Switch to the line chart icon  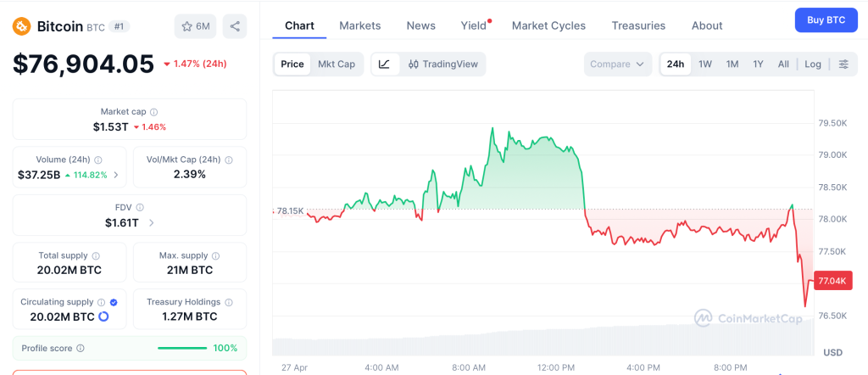coord(384,64)
